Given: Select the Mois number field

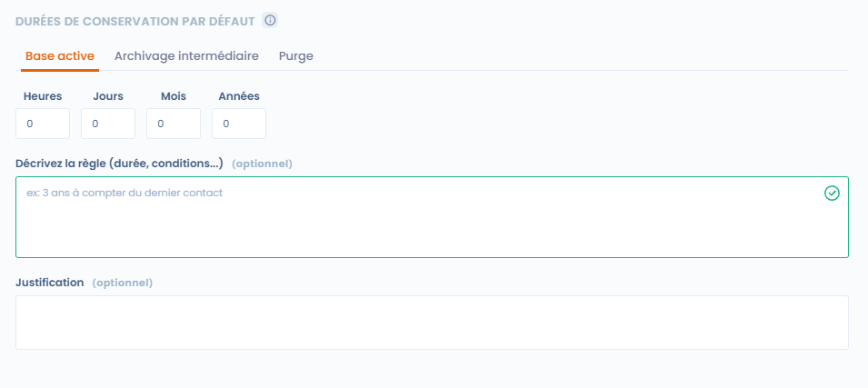Looking at the screenshot, I should (x=174, y=124).
